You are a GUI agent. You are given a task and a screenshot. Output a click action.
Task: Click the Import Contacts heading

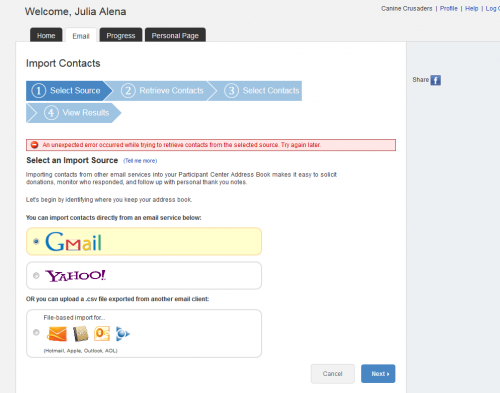pyautogui.click(x=63, y=63)
